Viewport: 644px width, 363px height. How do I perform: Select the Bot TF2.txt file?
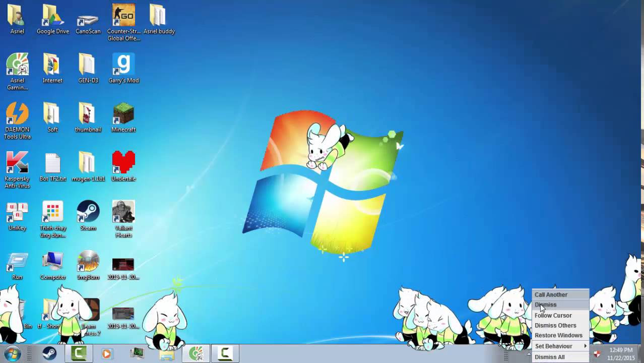point(52,167)
